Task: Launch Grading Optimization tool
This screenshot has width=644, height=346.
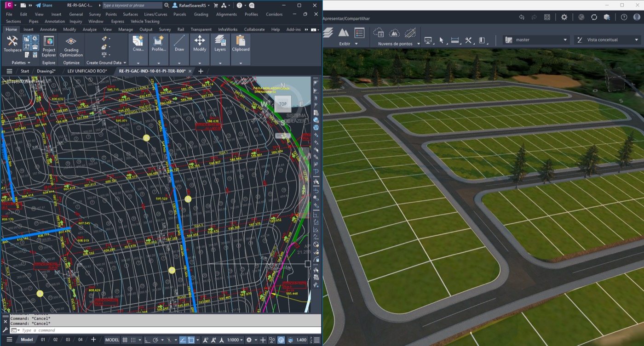Action: pyautogui.click(x=71, y=46)
